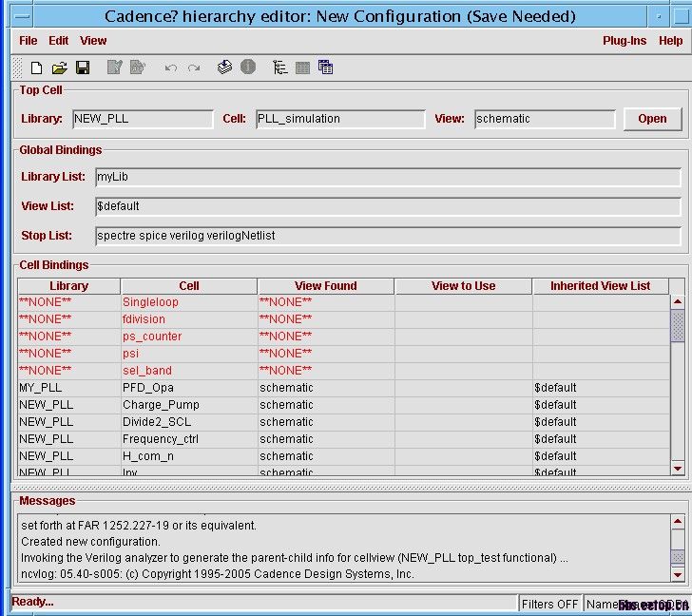
Task: Click Cell Bindings scrollbar down arrow
Action: [678, 468]
